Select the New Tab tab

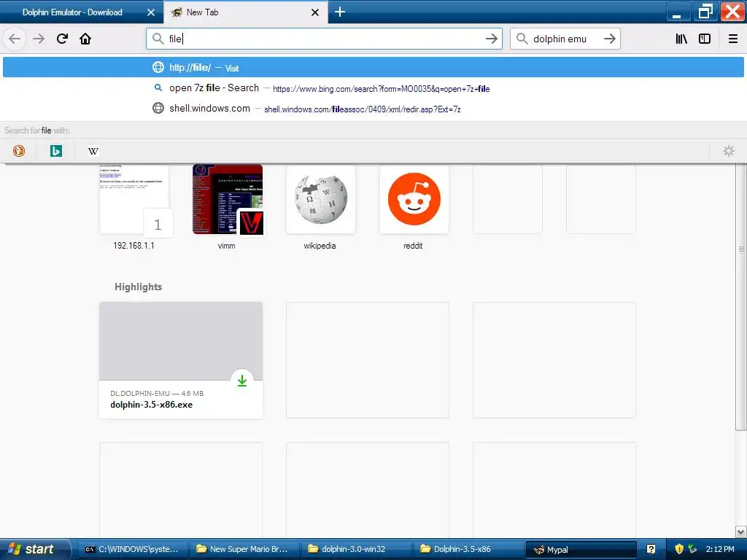pyautogui.click(x=246, y=12)
